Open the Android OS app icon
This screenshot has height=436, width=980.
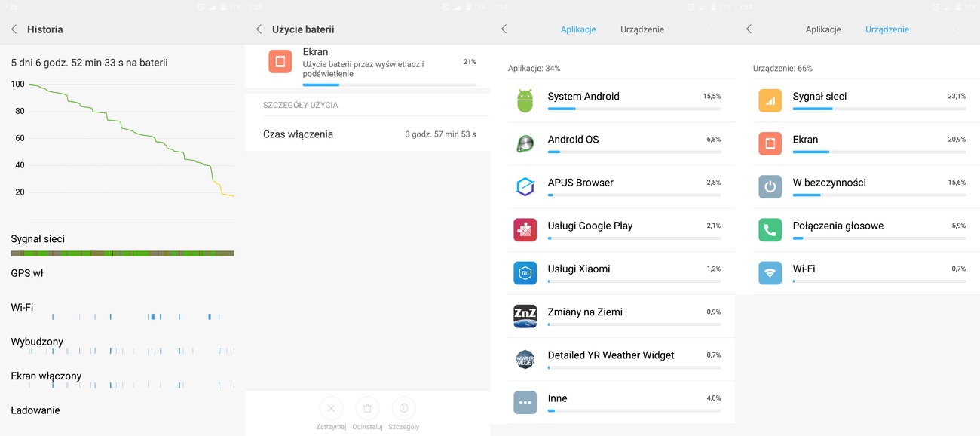coord(525,143)
